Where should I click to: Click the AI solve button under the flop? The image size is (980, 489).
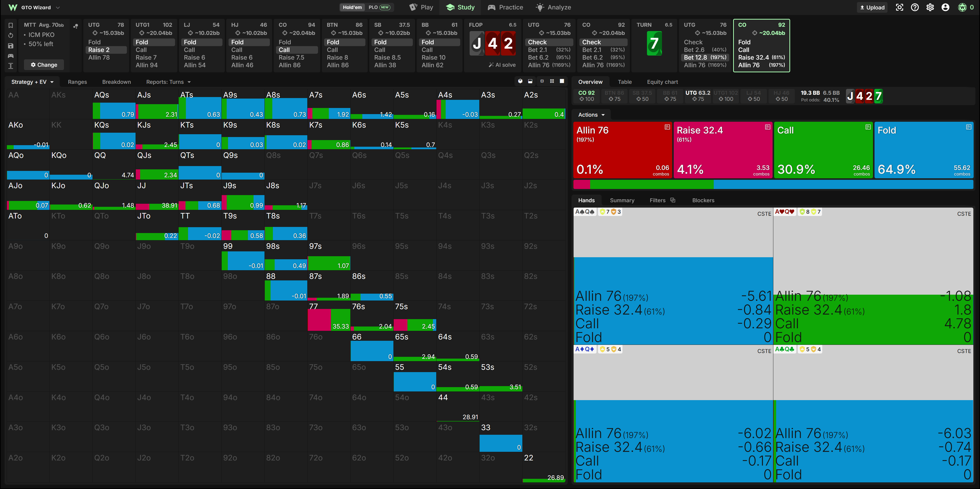click(x=502, y=65)
